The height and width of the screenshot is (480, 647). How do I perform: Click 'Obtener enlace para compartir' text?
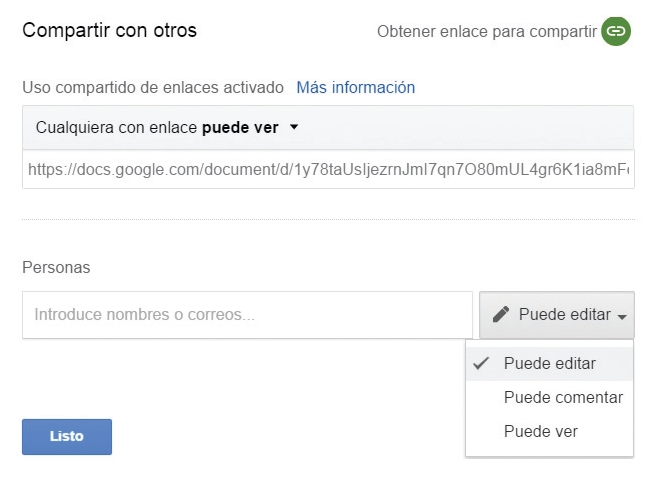pos(487,32)
